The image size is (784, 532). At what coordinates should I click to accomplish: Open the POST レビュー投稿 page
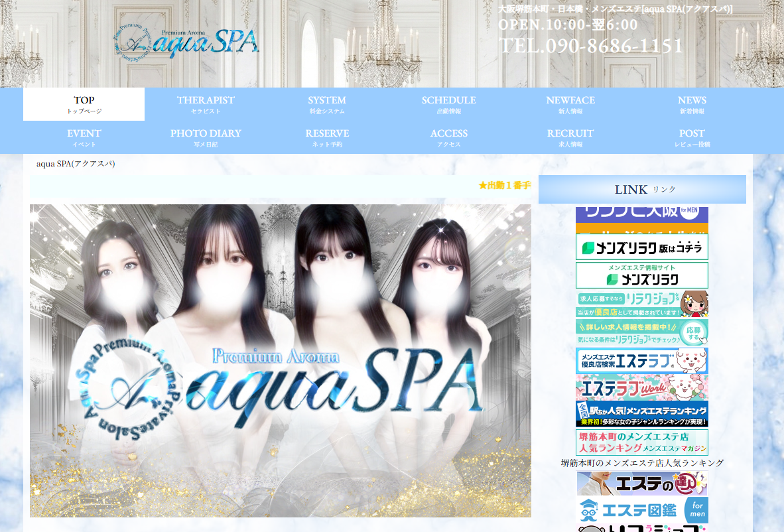(x=692, y=137)
